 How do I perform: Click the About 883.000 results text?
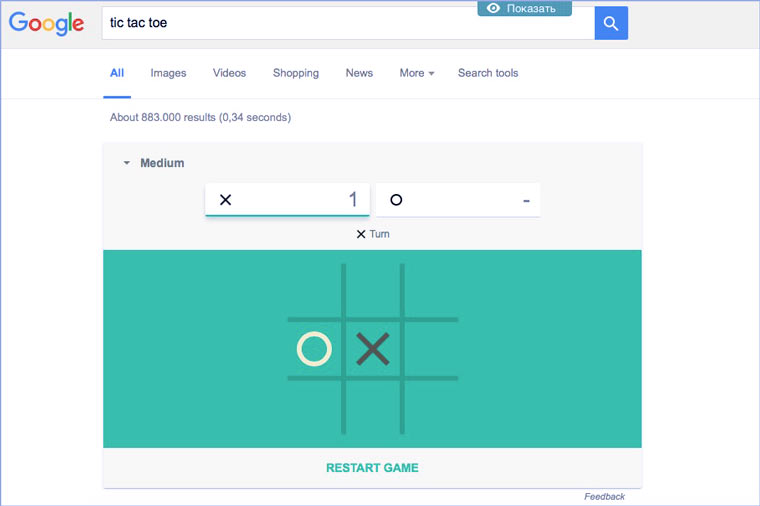coord(200,117)
